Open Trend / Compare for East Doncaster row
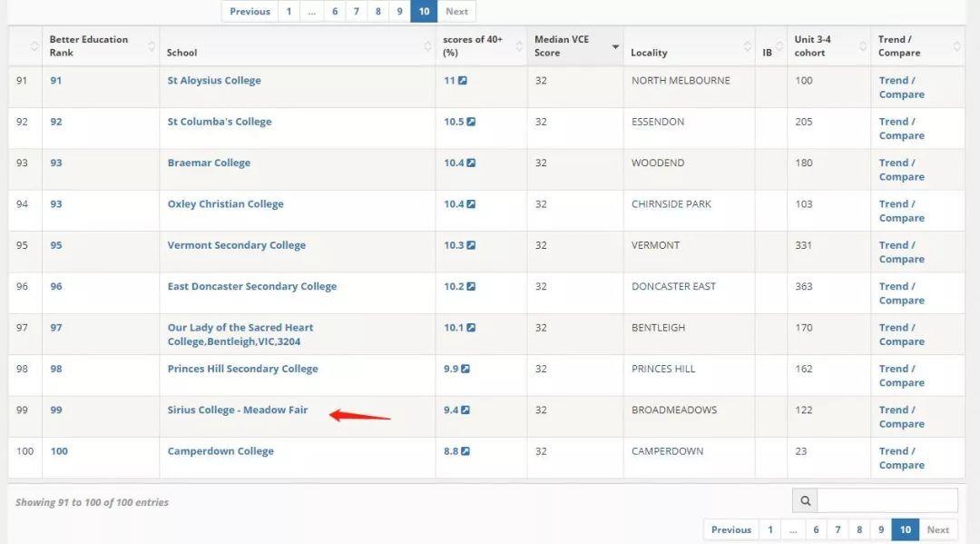This screenshot has height=544, width=980. pyautogui.click(x=901, y=294)
